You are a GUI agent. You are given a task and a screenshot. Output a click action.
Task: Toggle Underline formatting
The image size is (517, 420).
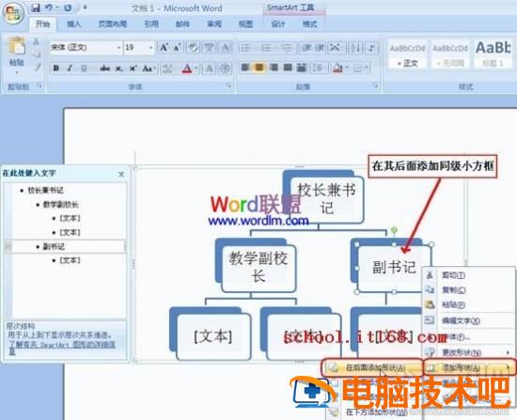(x=84, y=69)
